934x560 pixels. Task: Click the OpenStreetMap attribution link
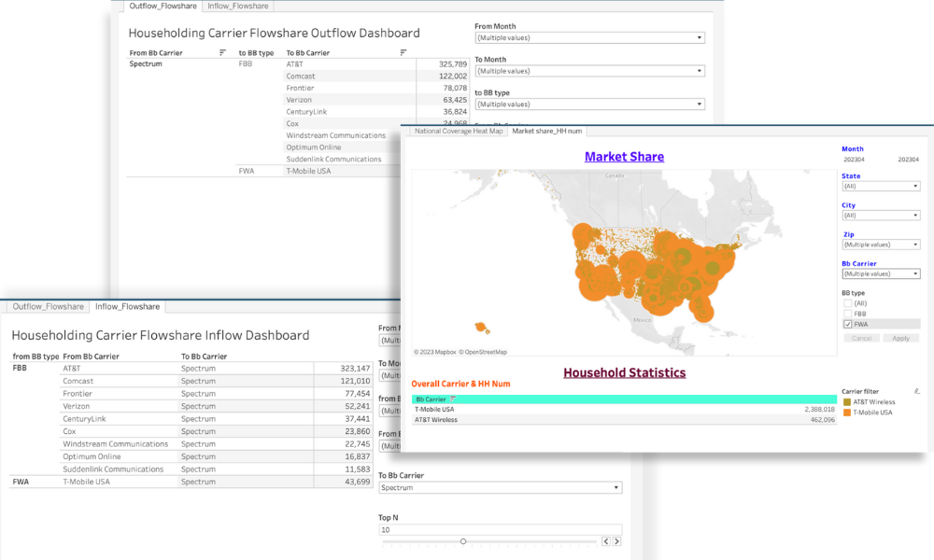point(483,352)
